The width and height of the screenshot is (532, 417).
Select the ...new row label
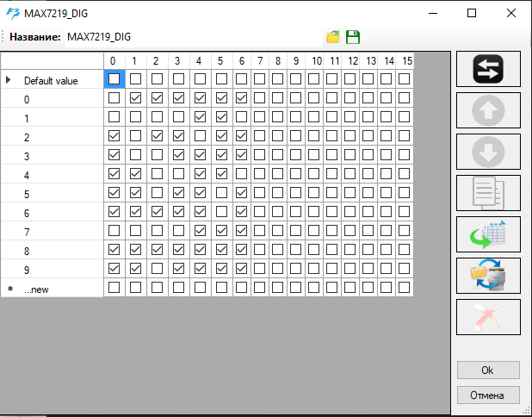36,289
